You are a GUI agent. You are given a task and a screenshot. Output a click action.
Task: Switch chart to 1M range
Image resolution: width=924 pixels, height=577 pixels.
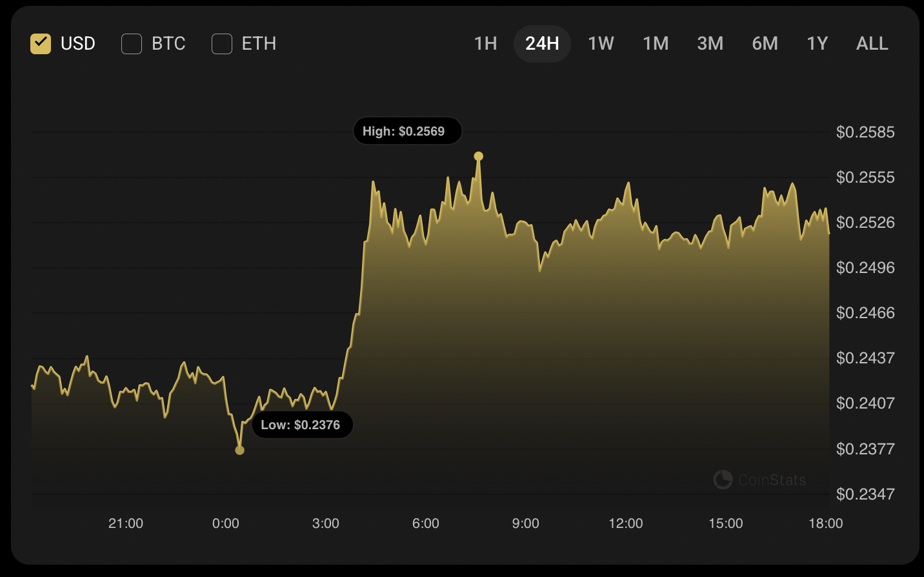point(656,44)
